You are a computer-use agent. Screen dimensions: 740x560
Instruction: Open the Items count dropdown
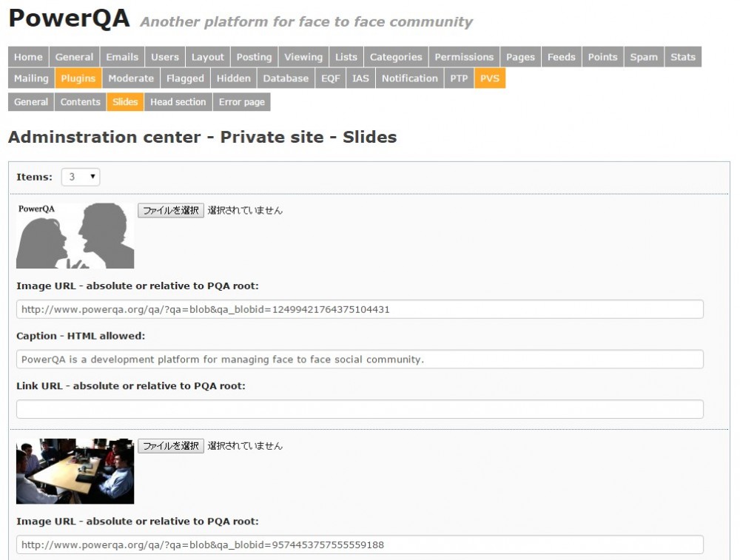tap(81, 177)
